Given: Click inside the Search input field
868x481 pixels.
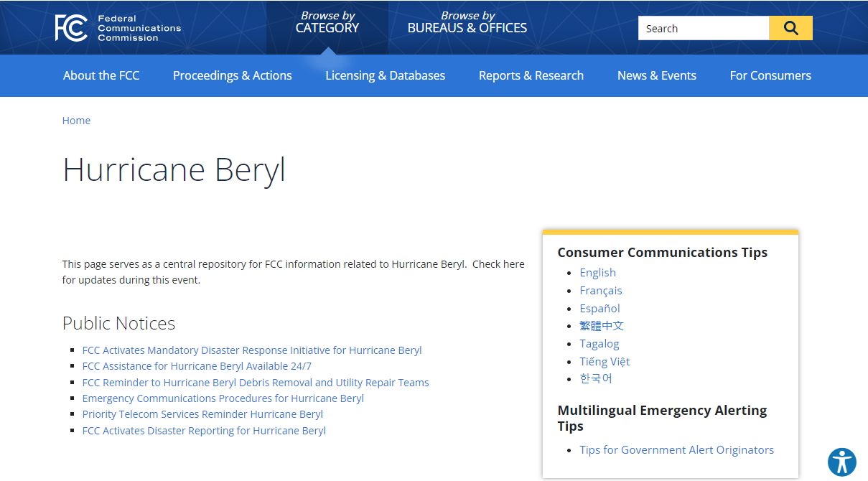Looking at the screenshot, I should 700,27.
